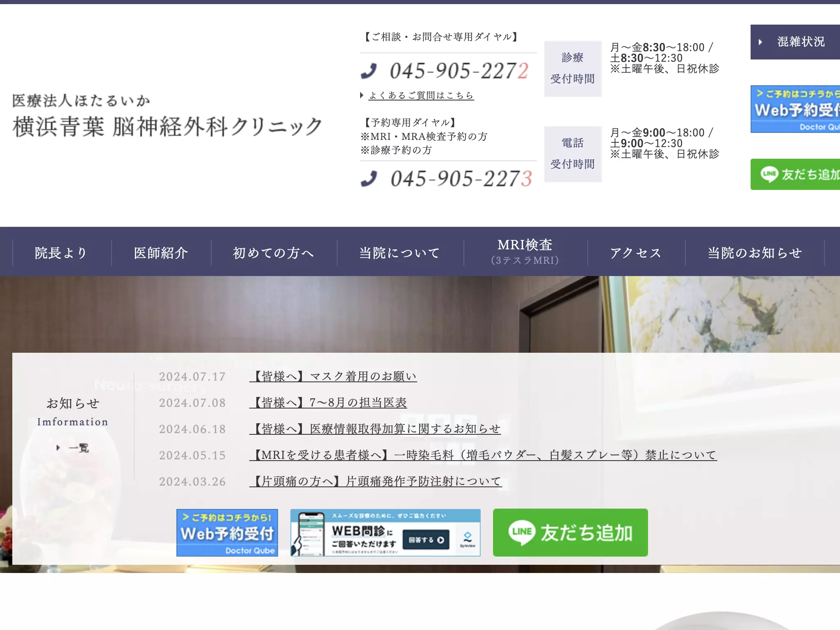840x630 pixels.
Task: Open 医療情報取得加算に関するお知らせ link
Action: click(375, 429)
